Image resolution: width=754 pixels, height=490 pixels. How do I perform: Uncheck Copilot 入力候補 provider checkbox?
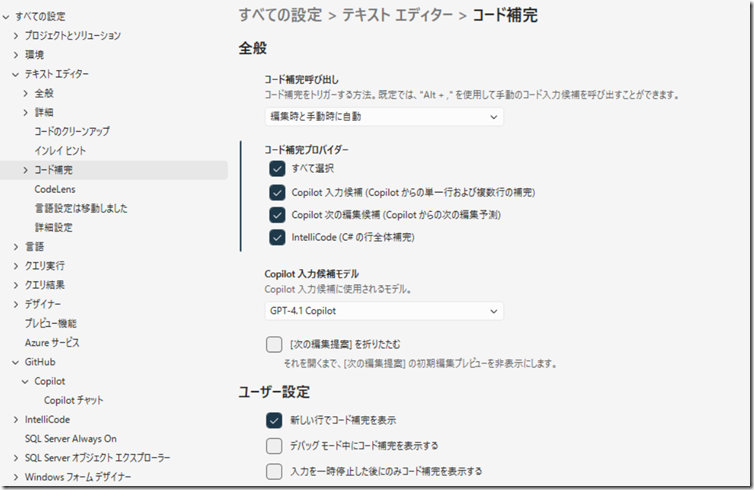pyautogui.click(x=277, y=192)
